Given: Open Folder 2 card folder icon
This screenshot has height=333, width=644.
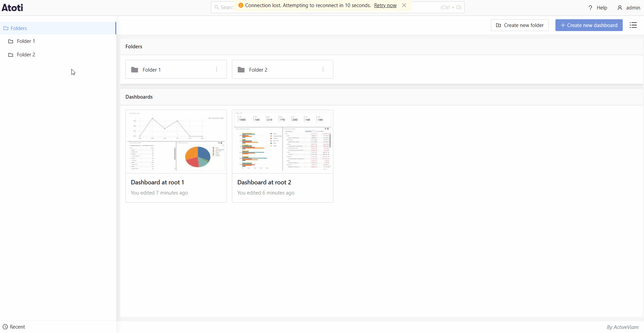Looking at the screenshot, I should pyautogui.click(x=241, y=70).
